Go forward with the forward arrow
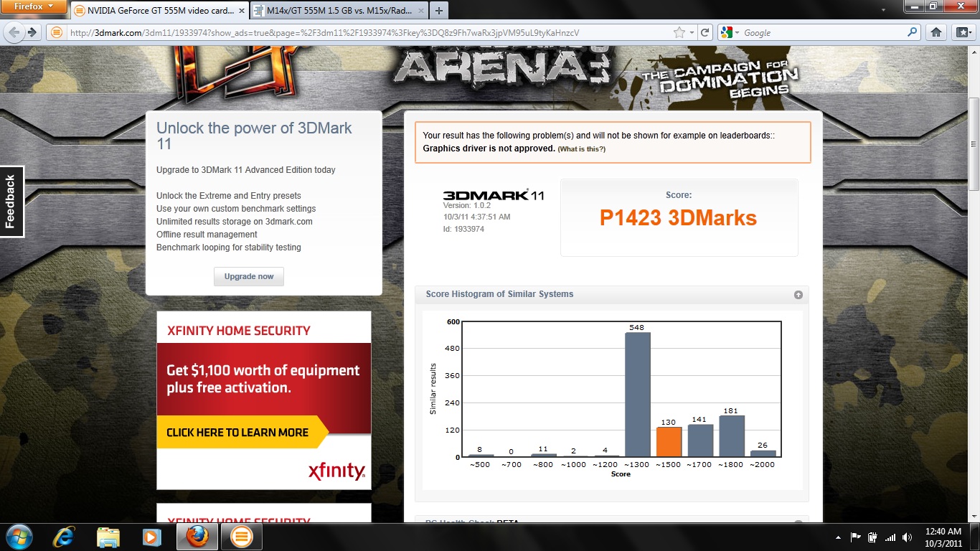This screenshot has height=551, width=980. (32, 32)
